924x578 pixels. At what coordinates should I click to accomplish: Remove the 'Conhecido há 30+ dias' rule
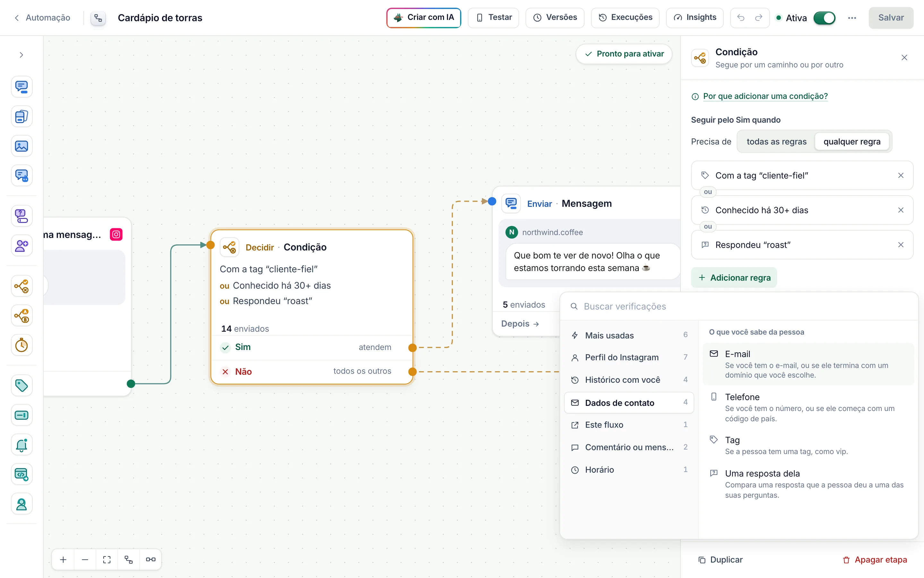click(x=901, y=210)
